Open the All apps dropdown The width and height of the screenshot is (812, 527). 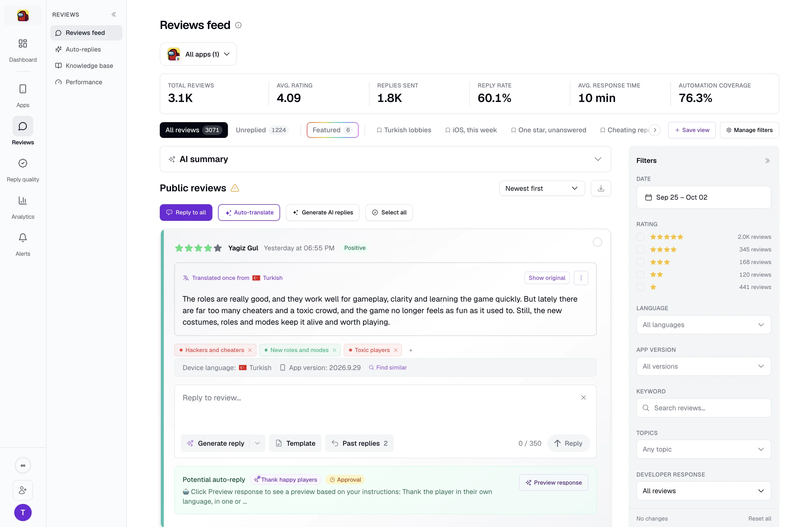(198, 54)
